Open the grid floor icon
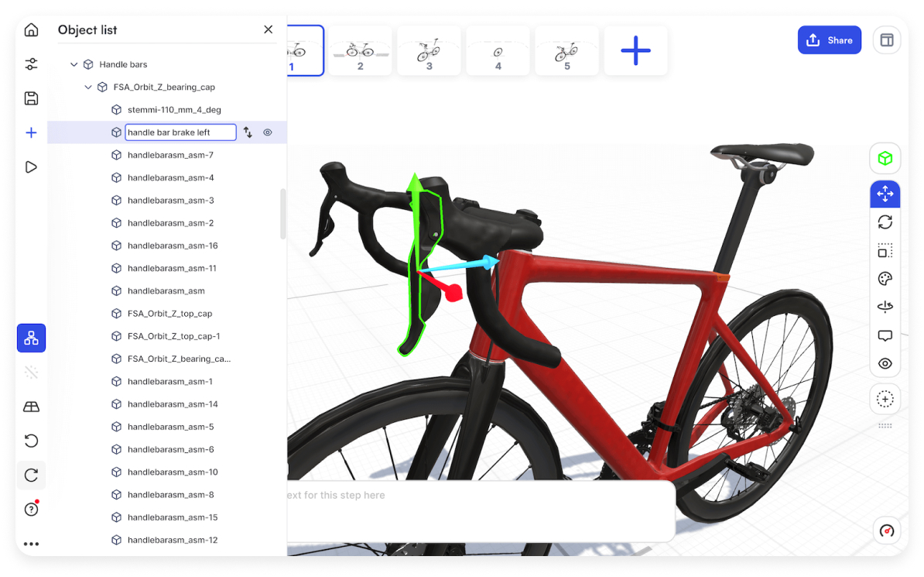This screenshot has height=577, width=924. point(31,407)
